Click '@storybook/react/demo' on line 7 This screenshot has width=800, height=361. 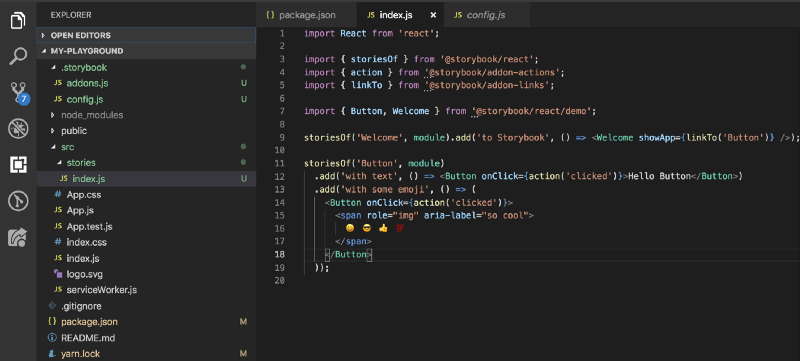click(531, 111)
